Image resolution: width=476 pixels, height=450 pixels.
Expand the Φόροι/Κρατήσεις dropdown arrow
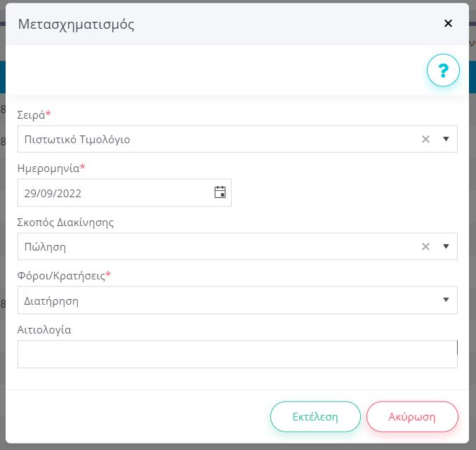(446, 300)
